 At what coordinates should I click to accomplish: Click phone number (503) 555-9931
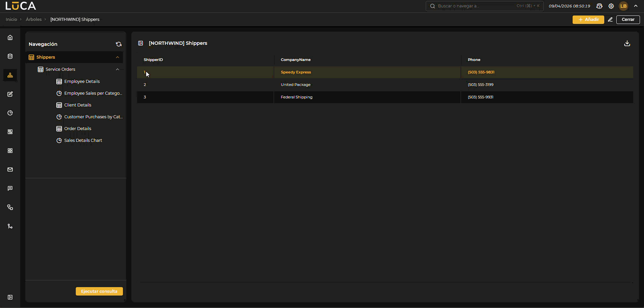tap(481, 97)
